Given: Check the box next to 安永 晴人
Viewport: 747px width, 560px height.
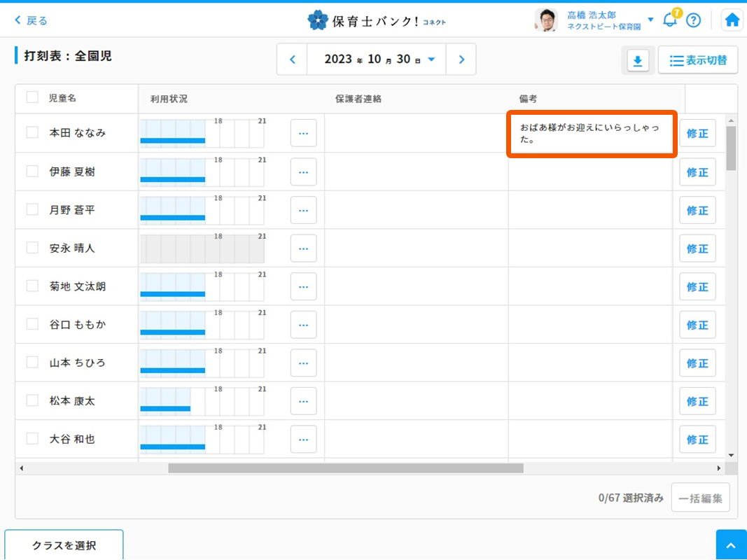Looking at the screenshot, I should click(x=32, y=247).
